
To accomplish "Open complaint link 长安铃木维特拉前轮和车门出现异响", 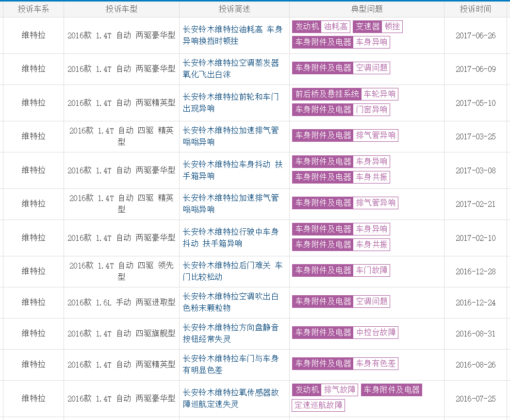I will (231, 102).
